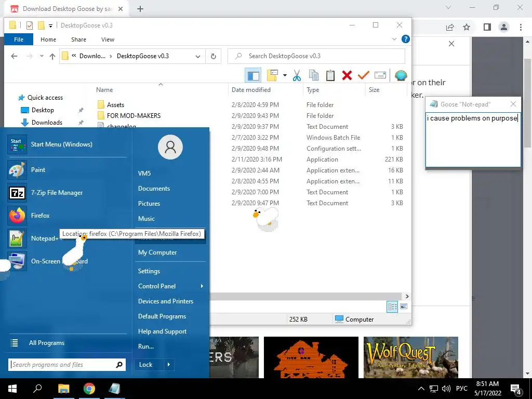
Task: Click the Cut scissors icon
Action: [297, 75]
